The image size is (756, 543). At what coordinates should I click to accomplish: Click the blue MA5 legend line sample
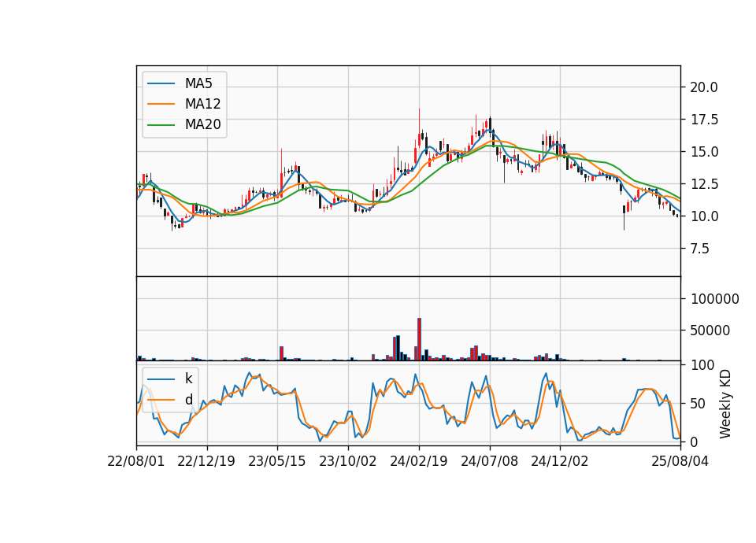pyautogui.click(x=161, y=83)
